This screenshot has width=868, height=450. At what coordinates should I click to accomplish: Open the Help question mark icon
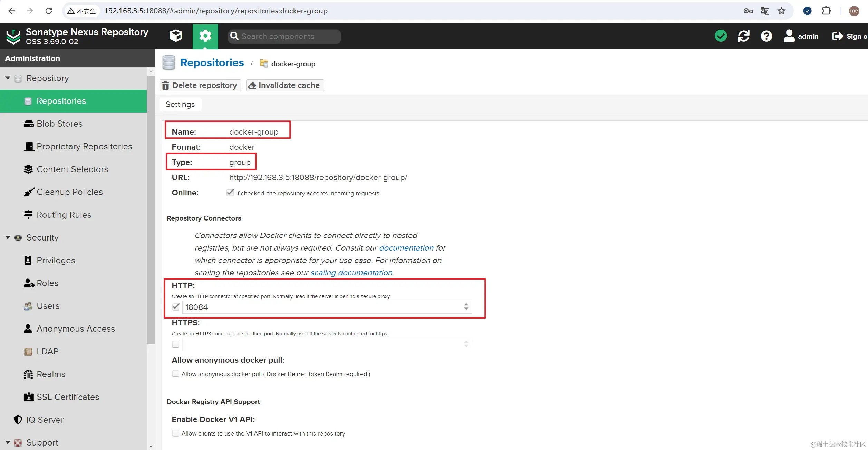point(766,36)
